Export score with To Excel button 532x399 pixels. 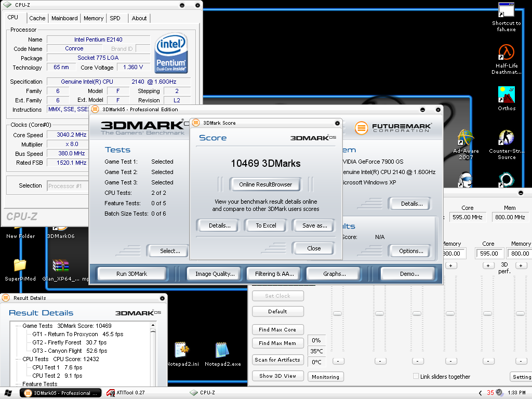tap(266, 225)
